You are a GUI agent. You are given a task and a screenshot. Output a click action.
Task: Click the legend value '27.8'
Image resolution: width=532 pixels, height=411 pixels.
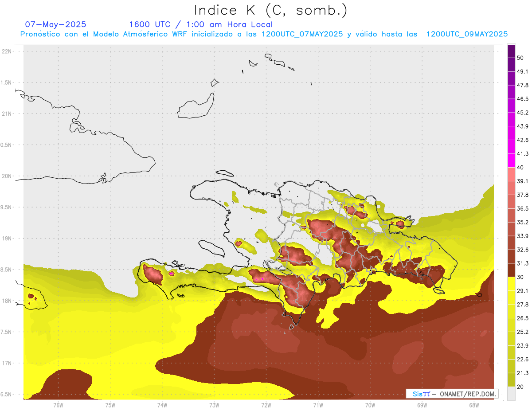pyautogui.click(x=523, y=304)
